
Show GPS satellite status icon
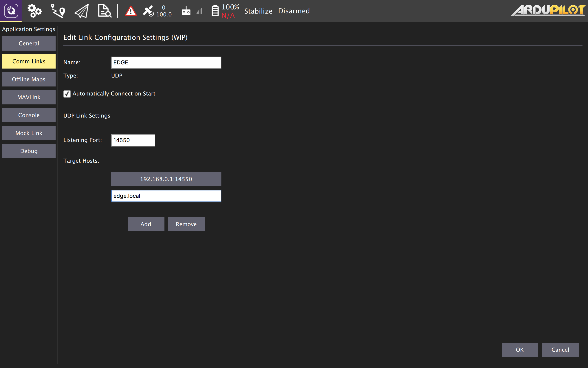(x=148, y=11)
